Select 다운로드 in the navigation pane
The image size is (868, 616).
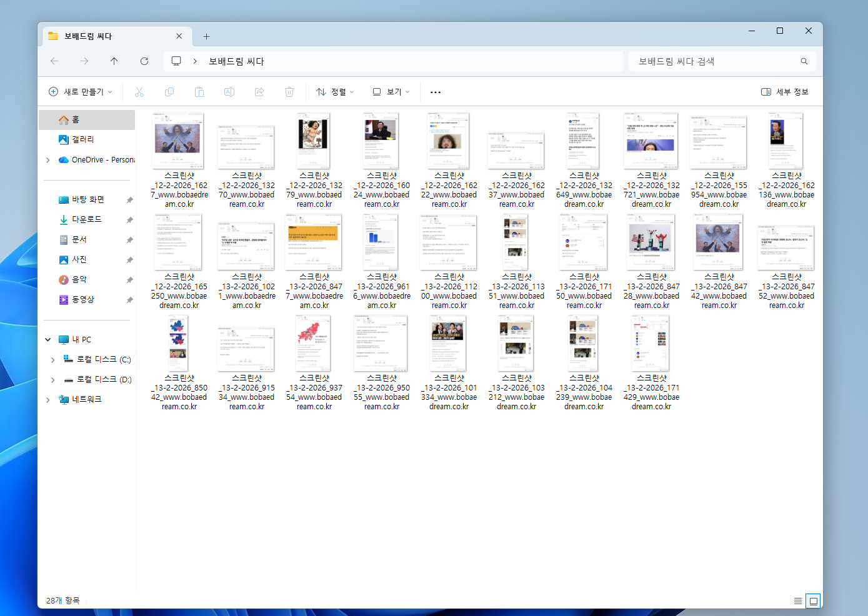coord(86,220)
